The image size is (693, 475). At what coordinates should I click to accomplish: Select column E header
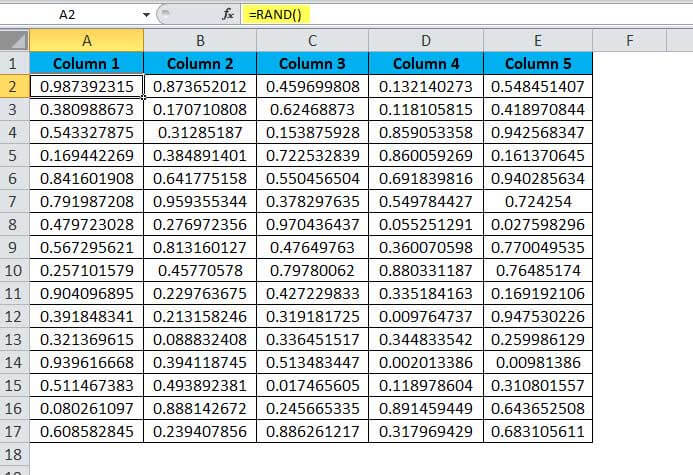tap(538, 41)
